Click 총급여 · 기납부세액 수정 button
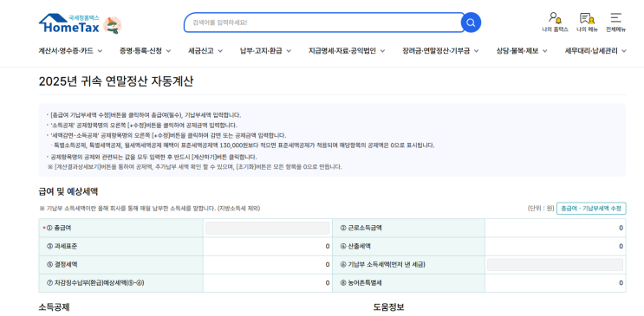This screenshot has height=316, width=644. click(x=591, y=208)
